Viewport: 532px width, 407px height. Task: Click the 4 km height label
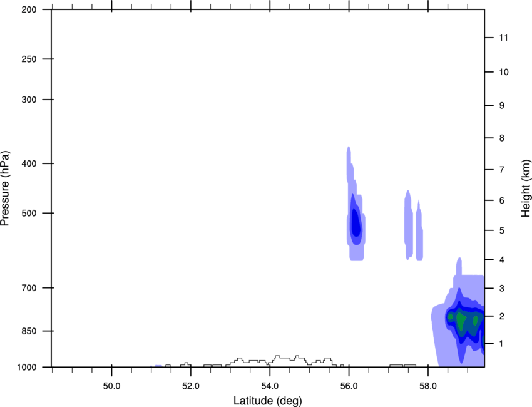pos(501,260)
